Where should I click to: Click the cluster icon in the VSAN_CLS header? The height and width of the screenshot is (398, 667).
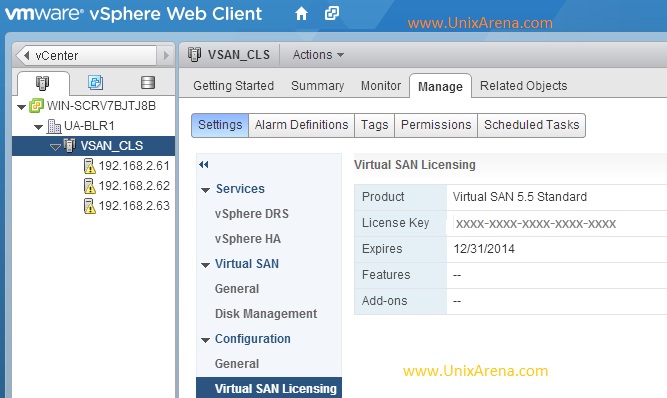tap(194, 55)
